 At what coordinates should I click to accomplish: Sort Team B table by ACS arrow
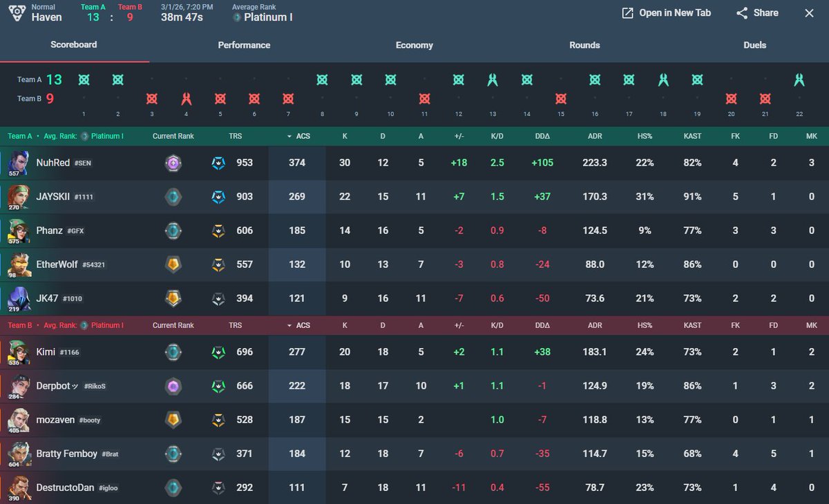(x=289, y=325)
